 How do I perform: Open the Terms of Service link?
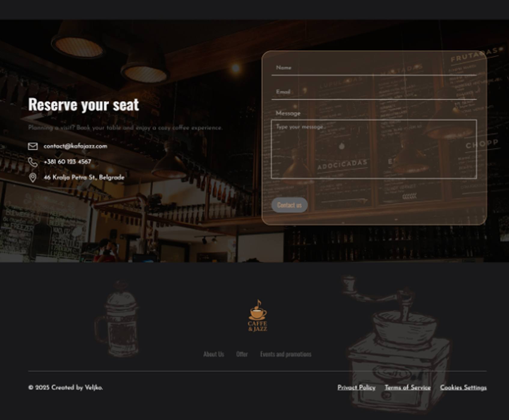[x=408, y=388]
